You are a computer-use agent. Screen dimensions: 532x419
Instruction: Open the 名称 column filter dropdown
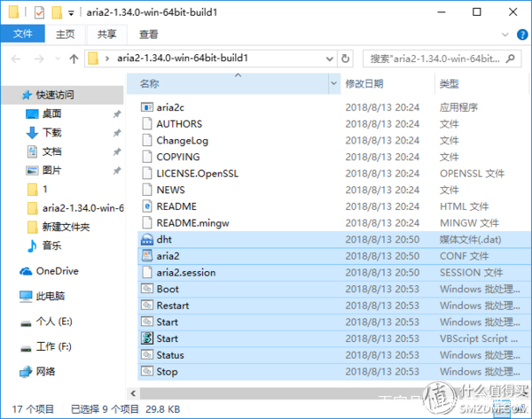[334, 83]
